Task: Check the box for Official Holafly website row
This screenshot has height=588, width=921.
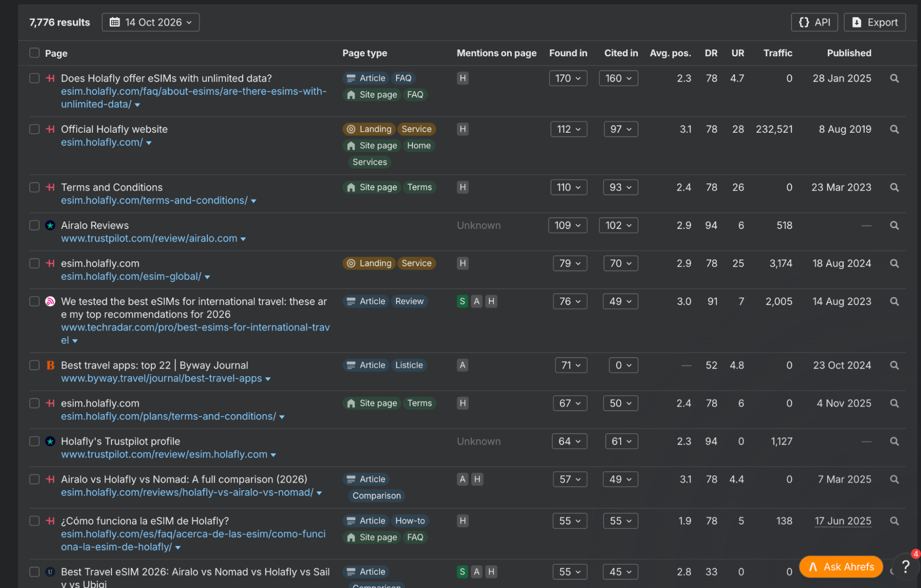Action: tap(35, 129)
